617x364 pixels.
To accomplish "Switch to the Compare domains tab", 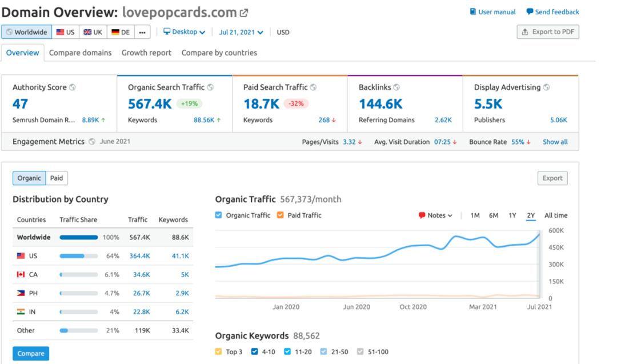I will pyautogui.click(x=80, y=53).
